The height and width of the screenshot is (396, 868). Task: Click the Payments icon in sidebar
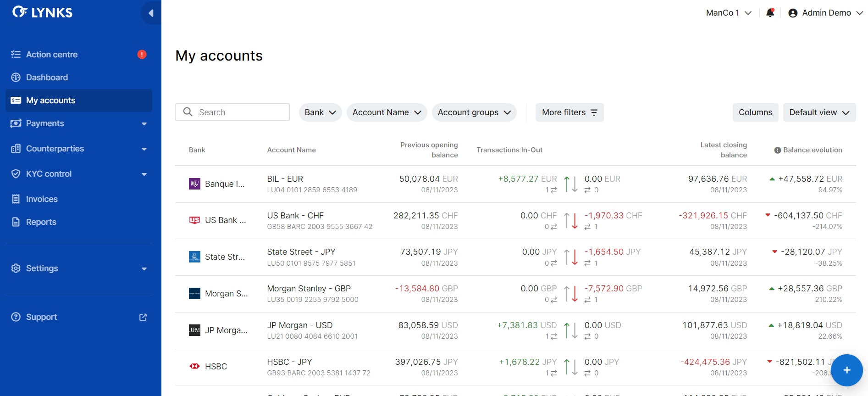tap(16, 123)
